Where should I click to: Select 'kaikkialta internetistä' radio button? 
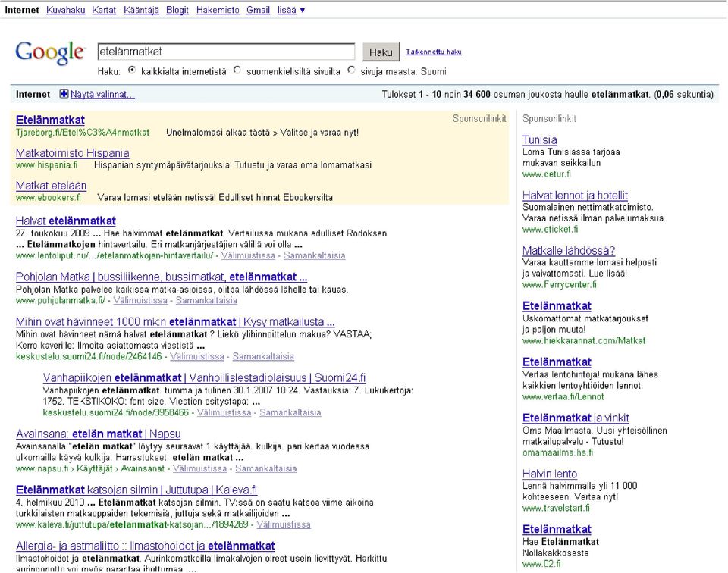point(132,70)
